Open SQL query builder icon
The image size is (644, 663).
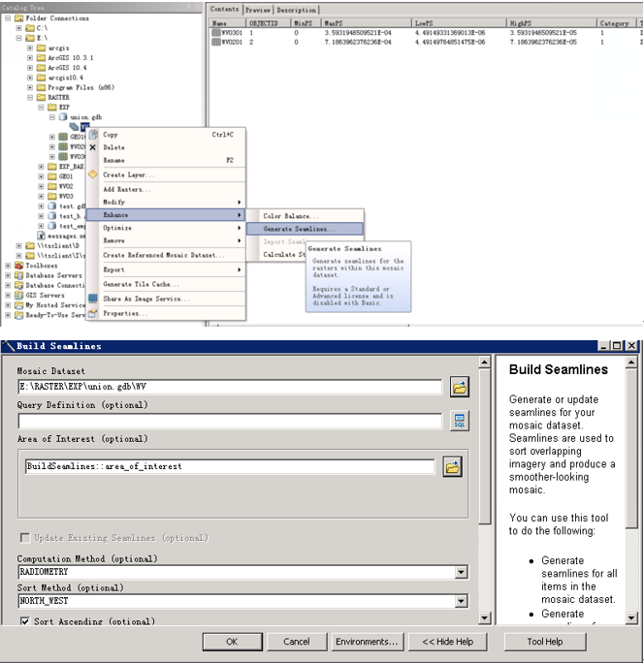(x=460, y=421)
